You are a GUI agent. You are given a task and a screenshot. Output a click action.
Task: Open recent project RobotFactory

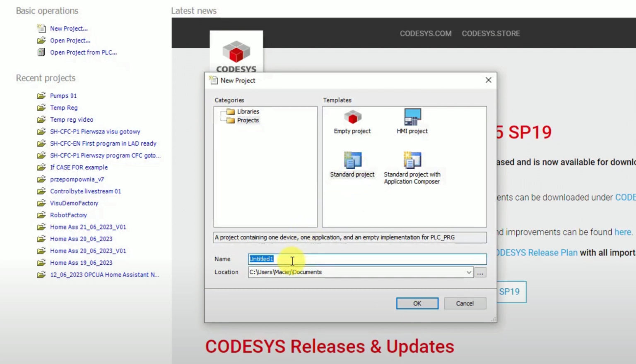tap(68, 215)
